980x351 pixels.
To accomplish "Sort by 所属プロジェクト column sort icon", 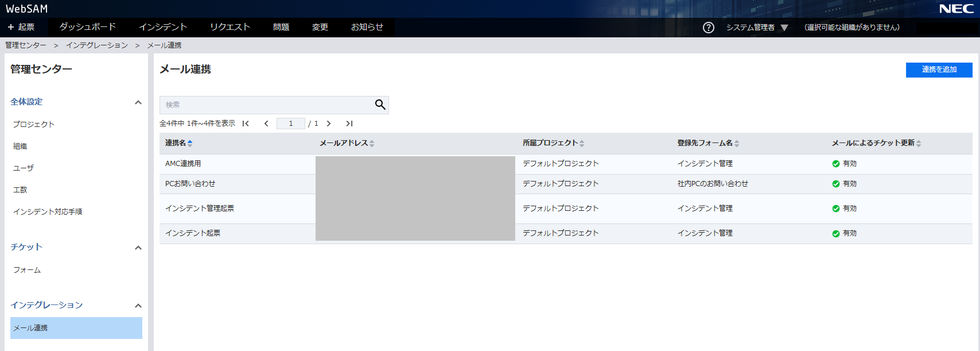I will point(582,143).
